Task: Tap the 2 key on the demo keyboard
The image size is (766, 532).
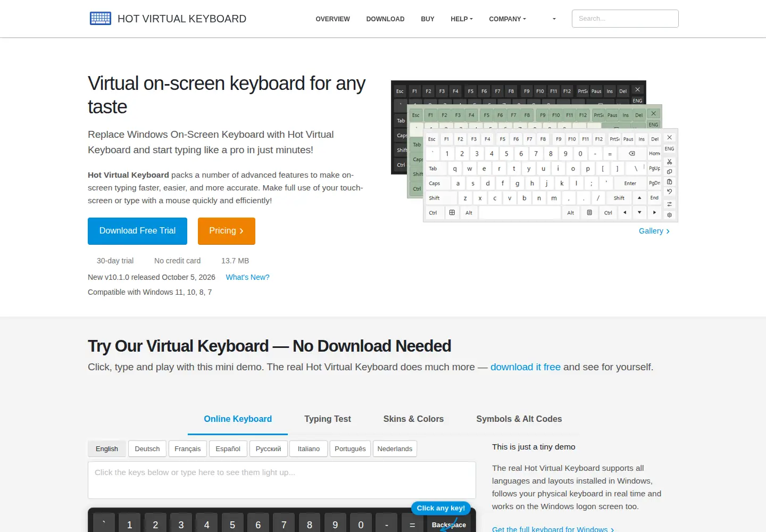Action: click(155, 523)
